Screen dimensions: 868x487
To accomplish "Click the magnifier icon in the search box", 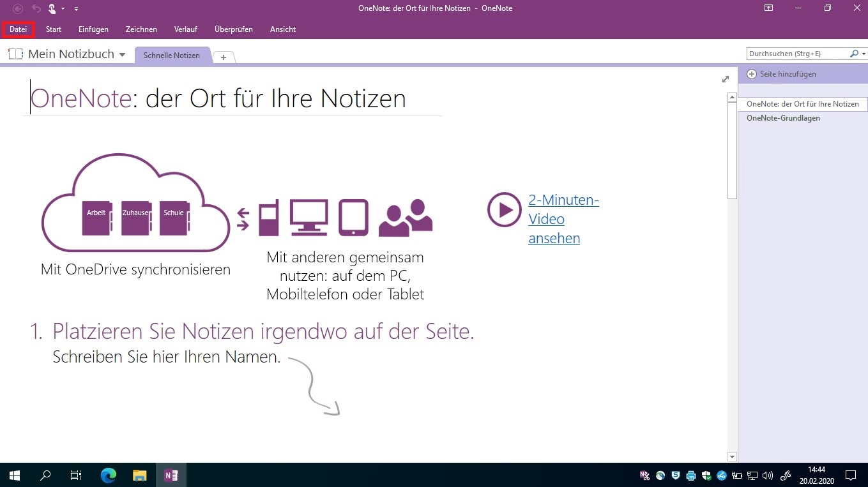I will 854,54.
